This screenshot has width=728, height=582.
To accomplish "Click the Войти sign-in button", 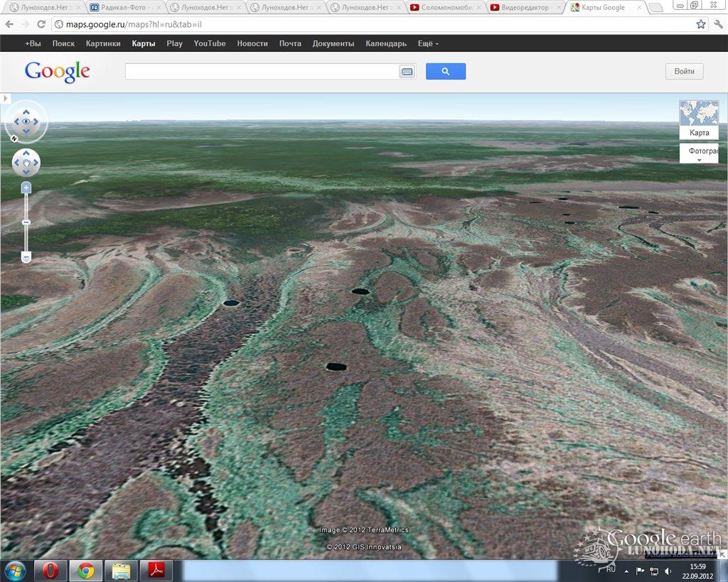I will click(685, 72).
